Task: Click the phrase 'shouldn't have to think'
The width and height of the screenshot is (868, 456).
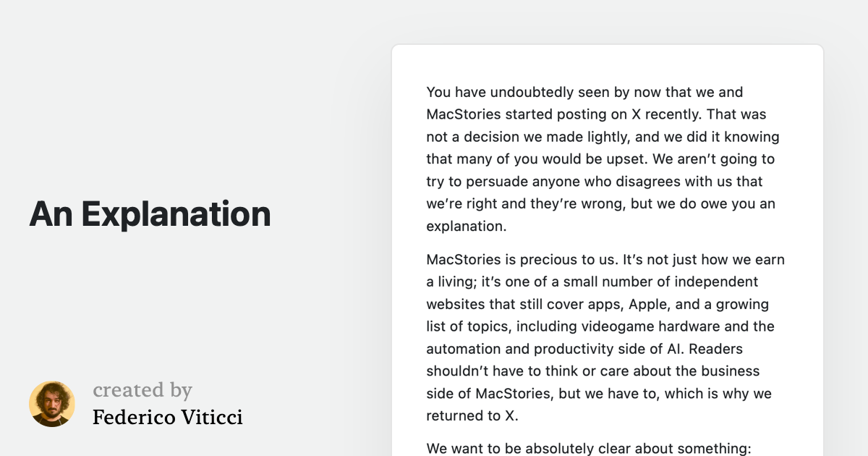Action: pyautogui.click(x=510, y=371)
